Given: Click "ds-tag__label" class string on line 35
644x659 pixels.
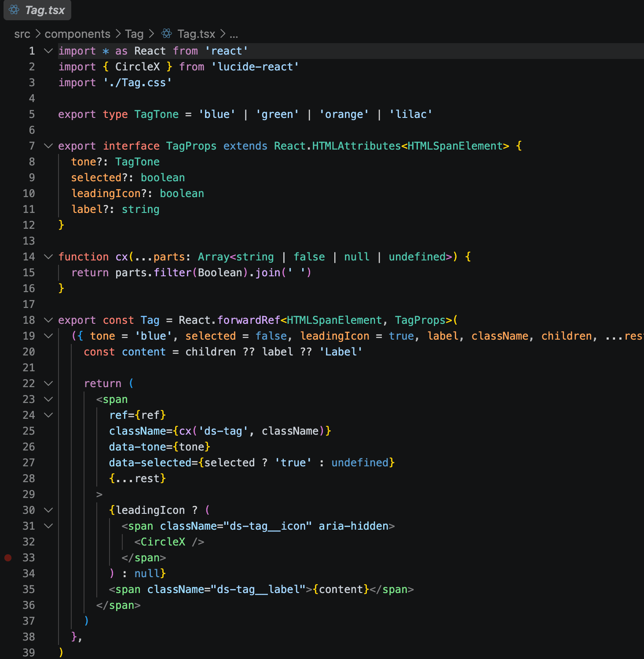Looking at the screenshot, I should tap(258, 589).
